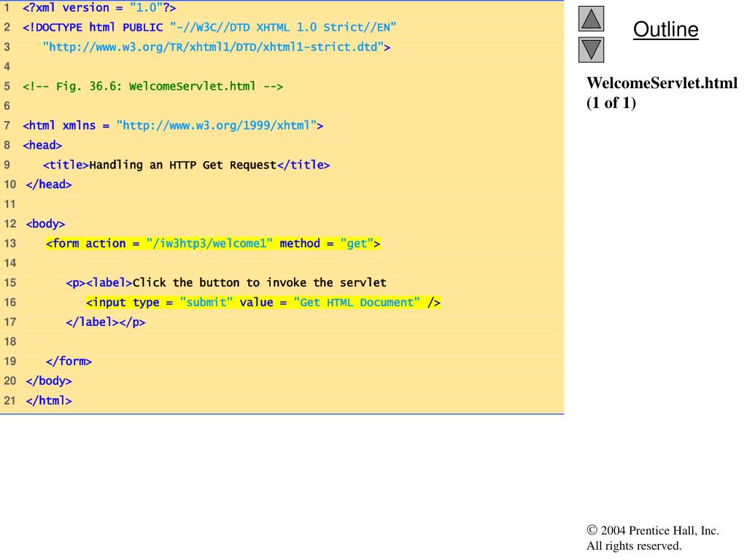This screenshot has width=747, height=560.
Task: Click the 2004 Prentice Hall copyright text
Action: pyautogui.click(x=653, y=531)
